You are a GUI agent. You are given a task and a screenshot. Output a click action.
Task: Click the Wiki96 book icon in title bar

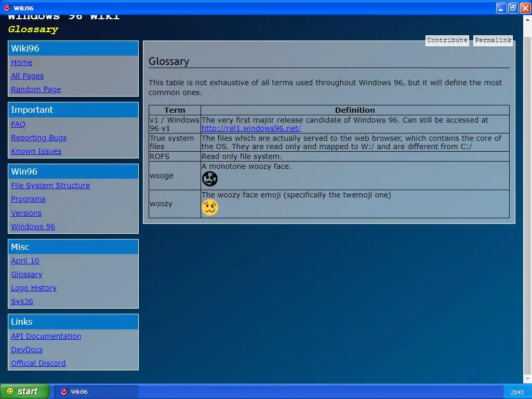[7, 7]
